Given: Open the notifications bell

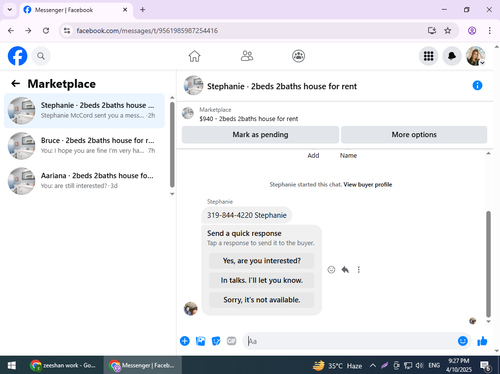Looking at the screenshot, I should click(452, 56).
